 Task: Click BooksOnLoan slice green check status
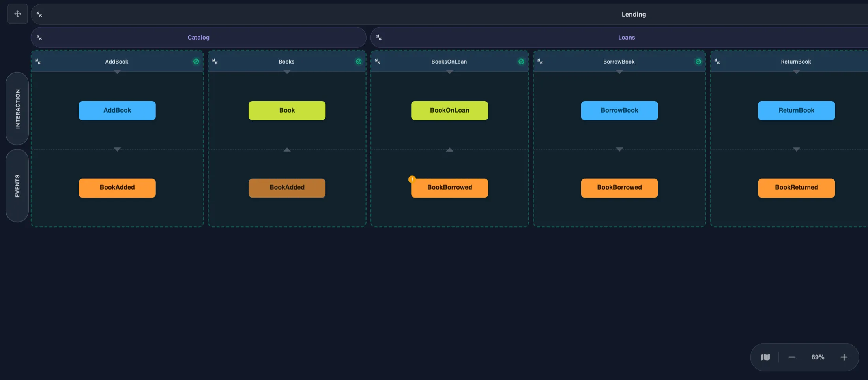click(521, 62)
